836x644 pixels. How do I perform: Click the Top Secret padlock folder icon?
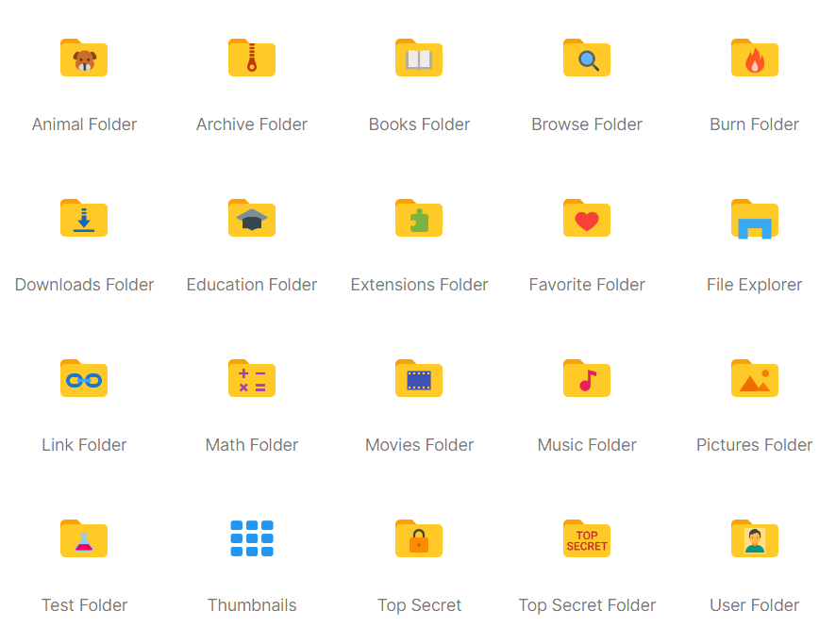pyautogui.click(x=419, y=538)
